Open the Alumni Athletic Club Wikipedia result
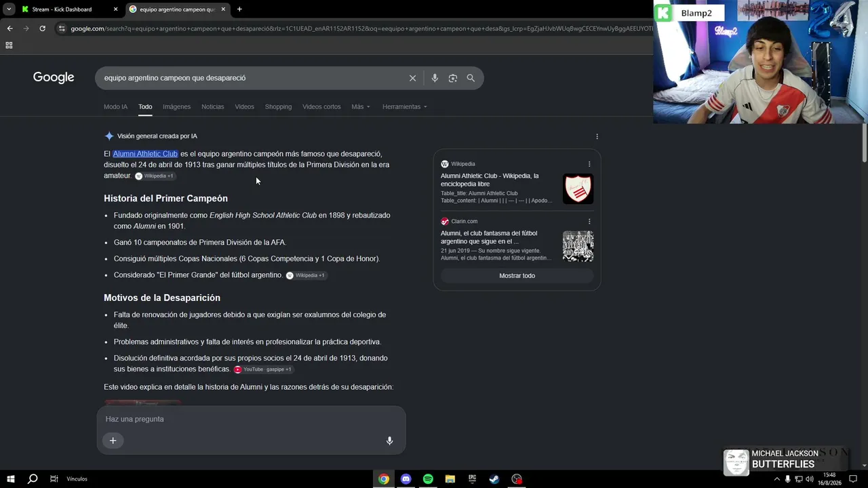The width and height of the screenshot is (868, 488). click(490, 180)
